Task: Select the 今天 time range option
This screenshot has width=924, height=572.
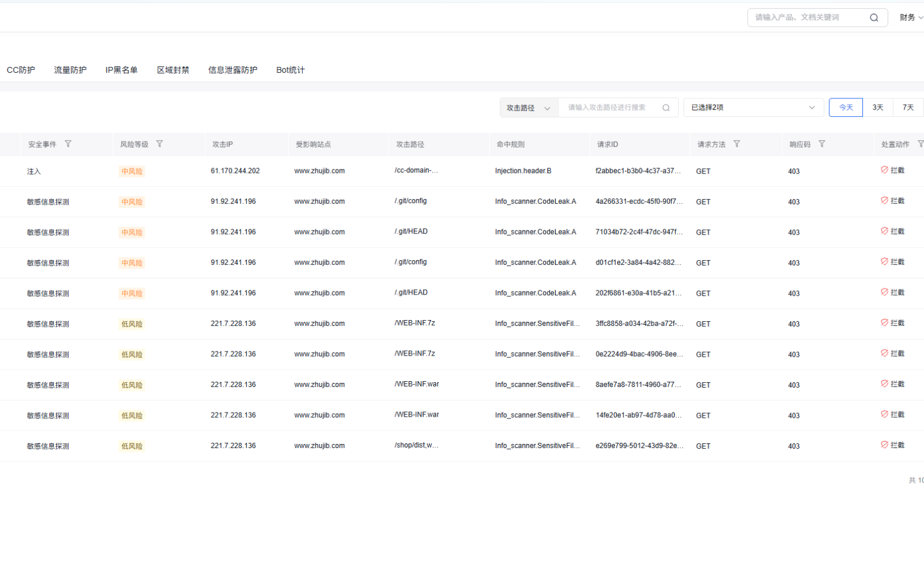Action: coord(846,107)
